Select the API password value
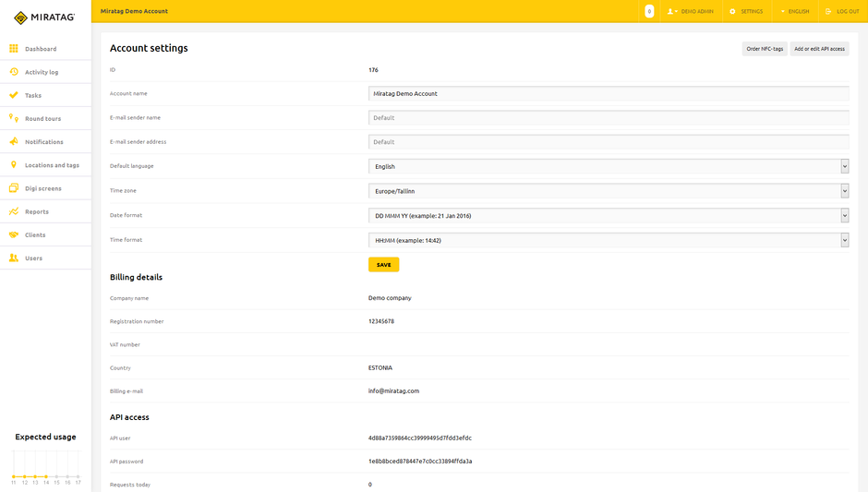This screenshot has width=868, height=492. pos(420,461)
